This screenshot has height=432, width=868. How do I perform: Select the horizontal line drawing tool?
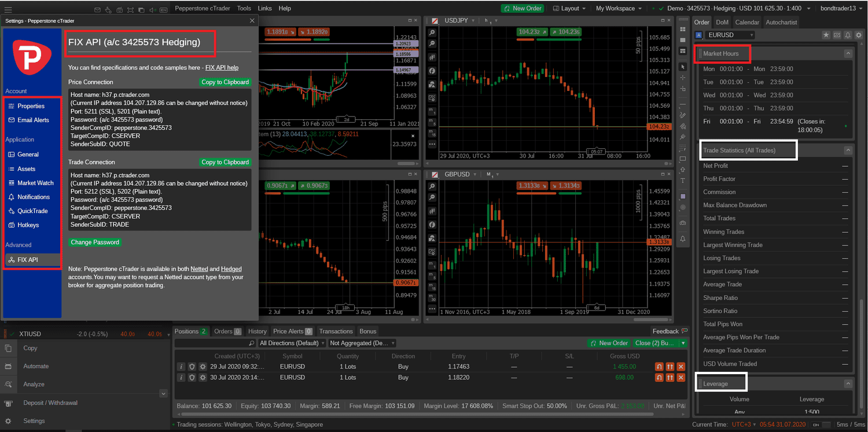click(683, 104)
